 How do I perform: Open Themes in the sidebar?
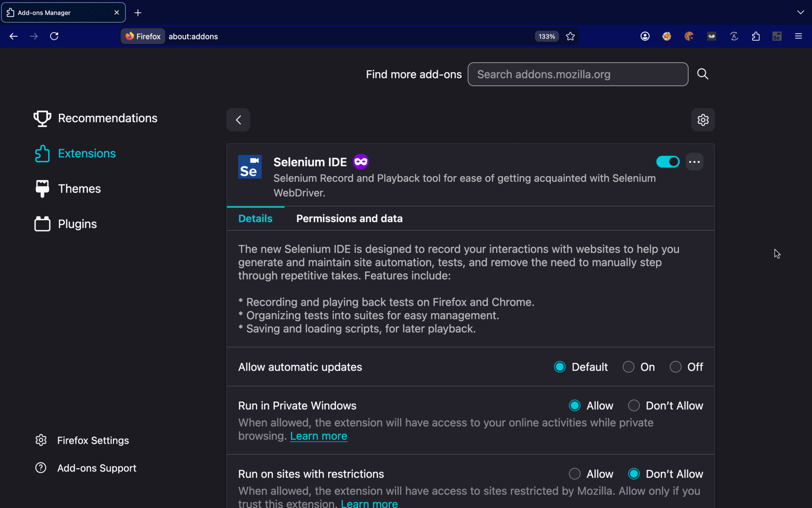(79, 189)
